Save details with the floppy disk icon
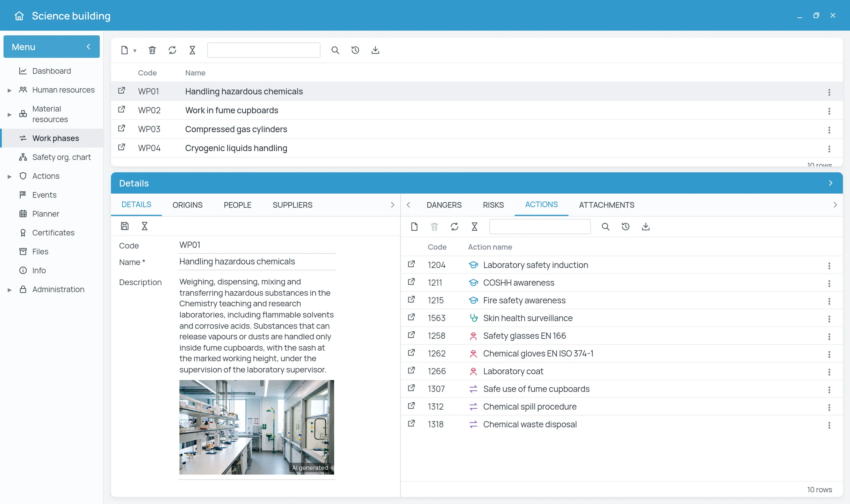Screen dimensions: 850x504 coord(125,226)
